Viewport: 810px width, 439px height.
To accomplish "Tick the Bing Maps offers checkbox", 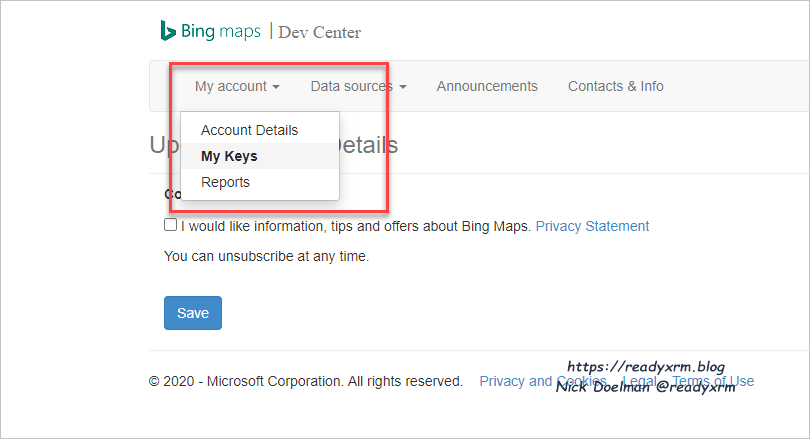I will point(171,225).
